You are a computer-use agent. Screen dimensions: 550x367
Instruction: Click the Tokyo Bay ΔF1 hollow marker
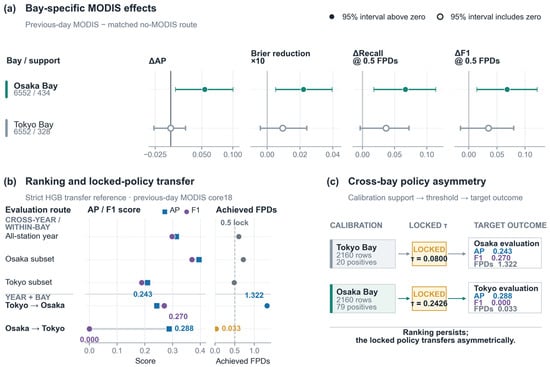[488, 128]
